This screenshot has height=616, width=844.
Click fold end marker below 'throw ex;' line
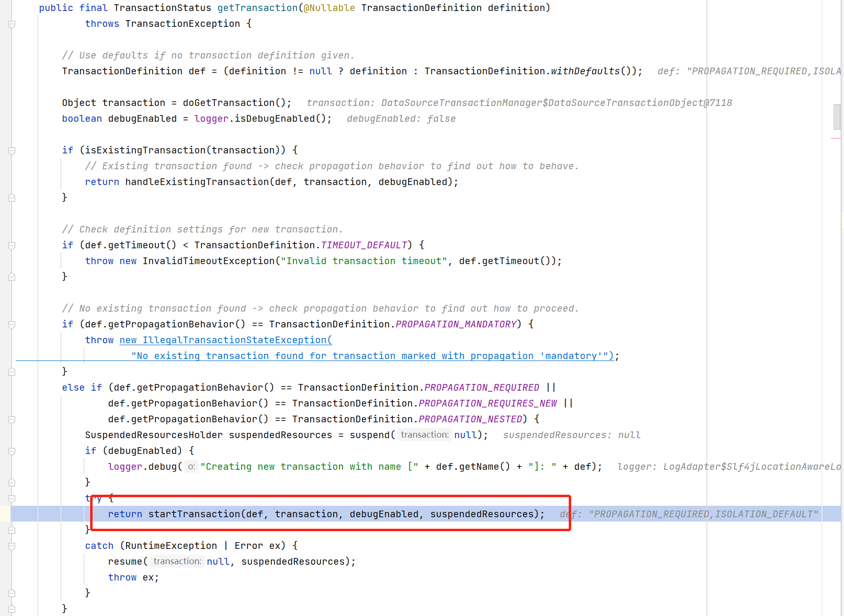click(12, 593)
